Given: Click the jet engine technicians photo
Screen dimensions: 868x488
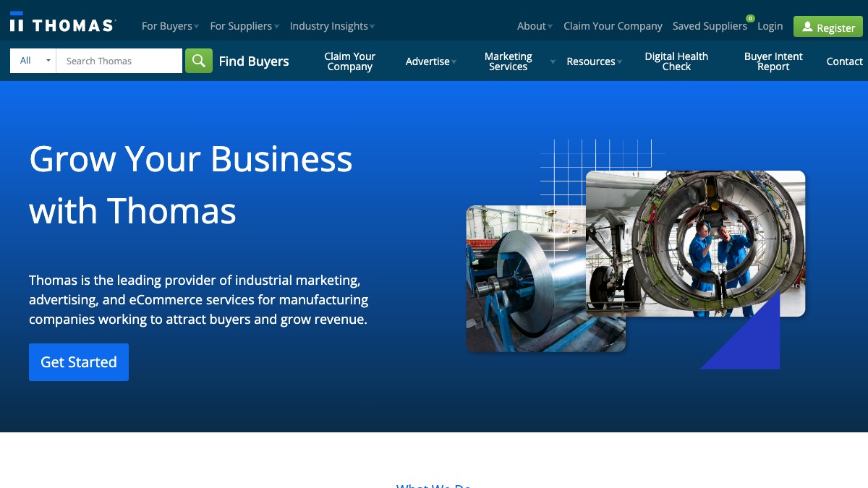Looking at the screenshot, I should click(x=695, y=244).
